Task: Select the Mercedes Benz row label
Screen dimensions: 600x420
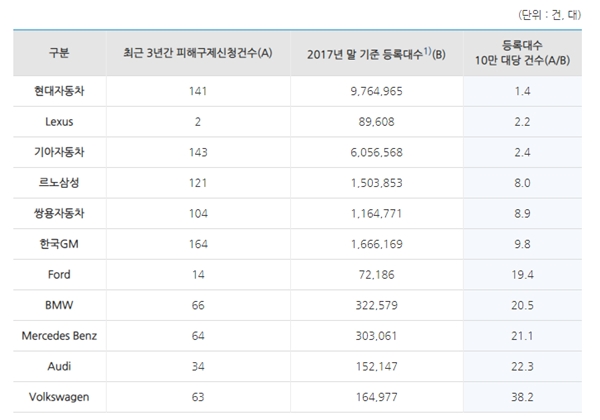Action: coord(59,336)
